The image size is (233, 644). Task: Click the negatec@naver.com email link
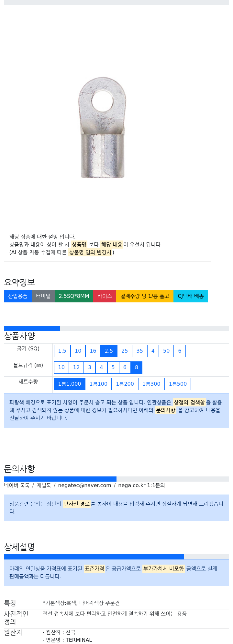tap(84, 486)
